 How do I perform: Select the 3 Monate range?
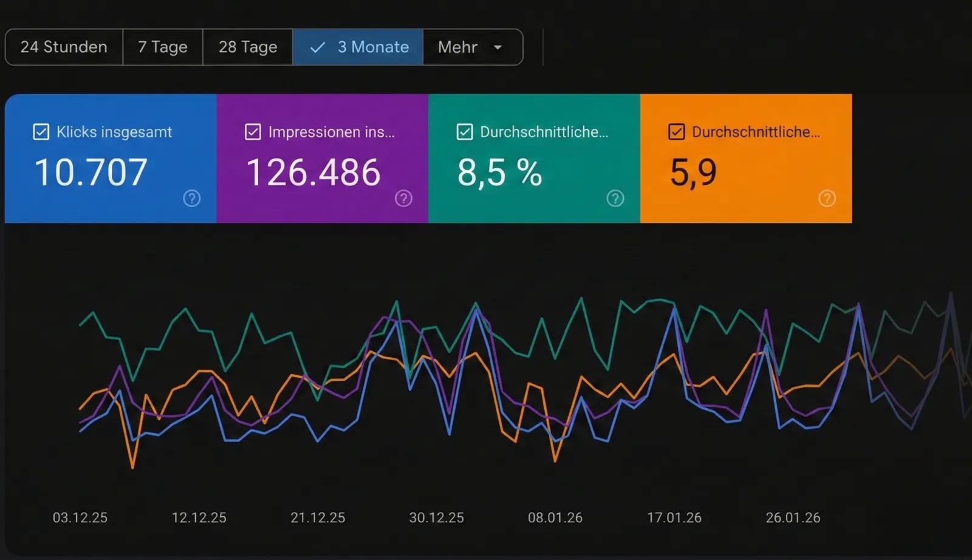(x=372, y=47)
